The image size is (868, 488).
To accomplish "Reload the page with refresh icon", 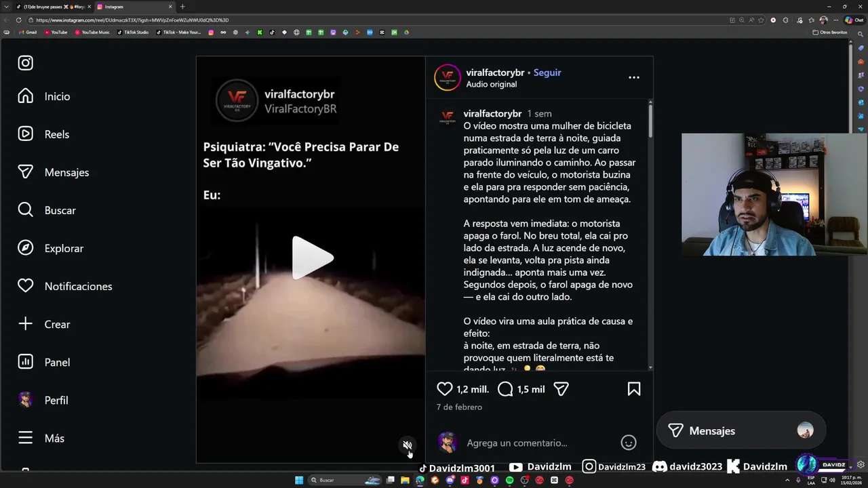I will click(x=18, y=20).
